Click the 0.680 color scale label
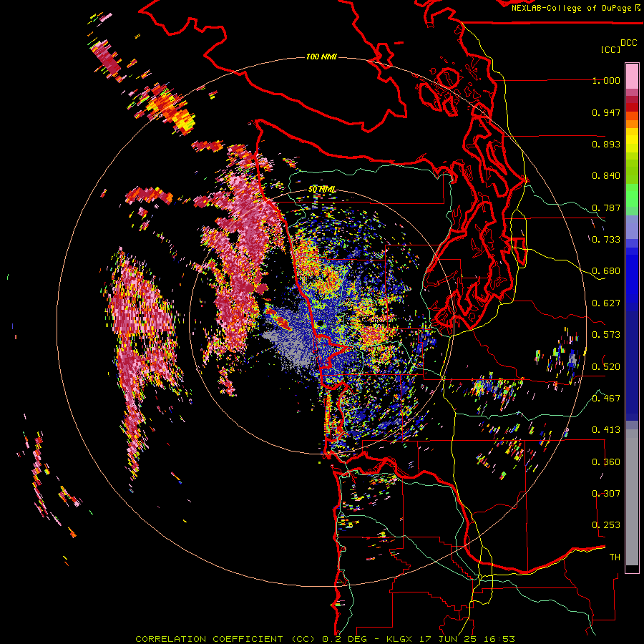 pos(606,271)
